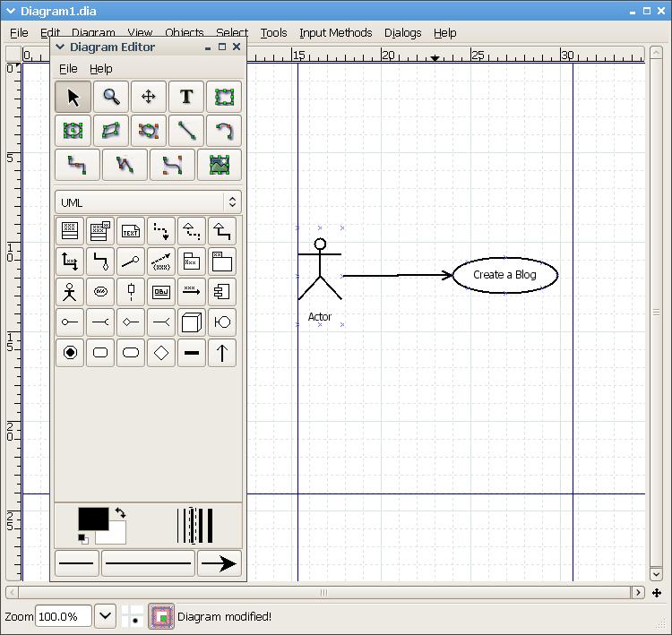Screen dimensions: 672x635
Task: Pick the UML Node cube shape
Action: [x=192, y=322]
